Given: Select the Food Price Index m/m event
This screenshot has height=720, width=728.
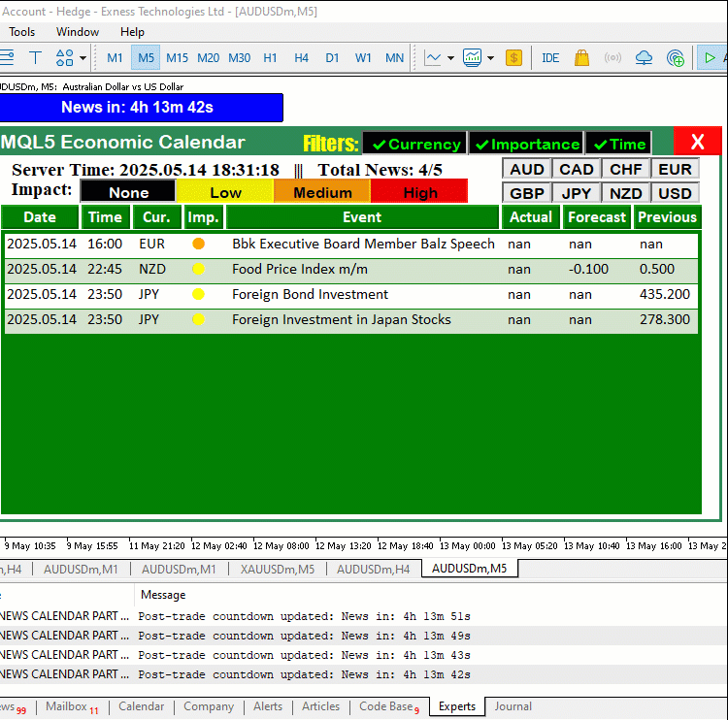Looking at the screenshot, I should 351,269.
